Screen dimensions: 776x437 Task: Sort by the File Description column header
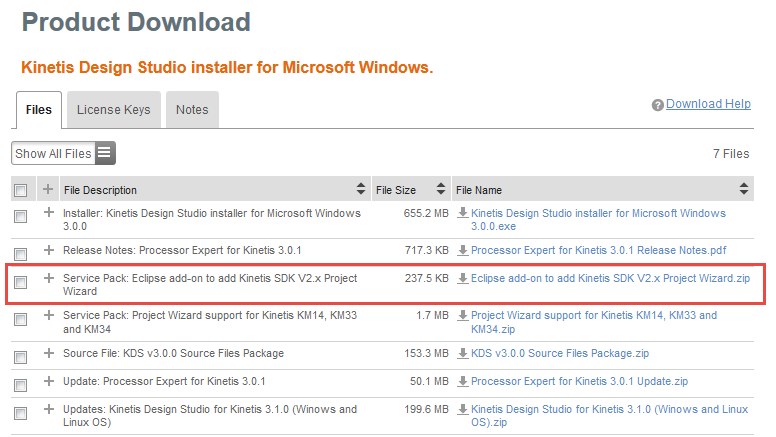tap(100, 190)
